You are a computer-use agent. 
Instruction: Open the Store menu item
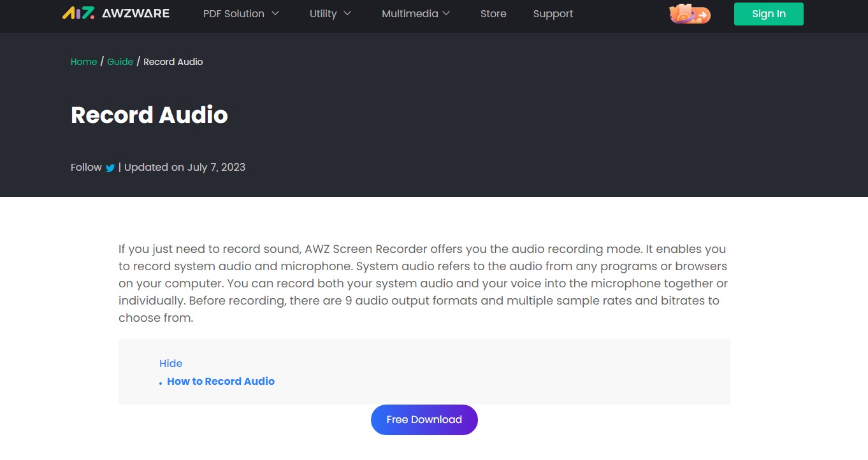tap(493, 13)
